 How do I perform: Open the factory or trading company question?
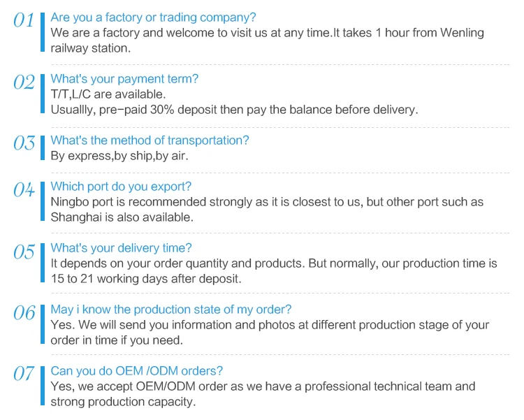point(153,17)
